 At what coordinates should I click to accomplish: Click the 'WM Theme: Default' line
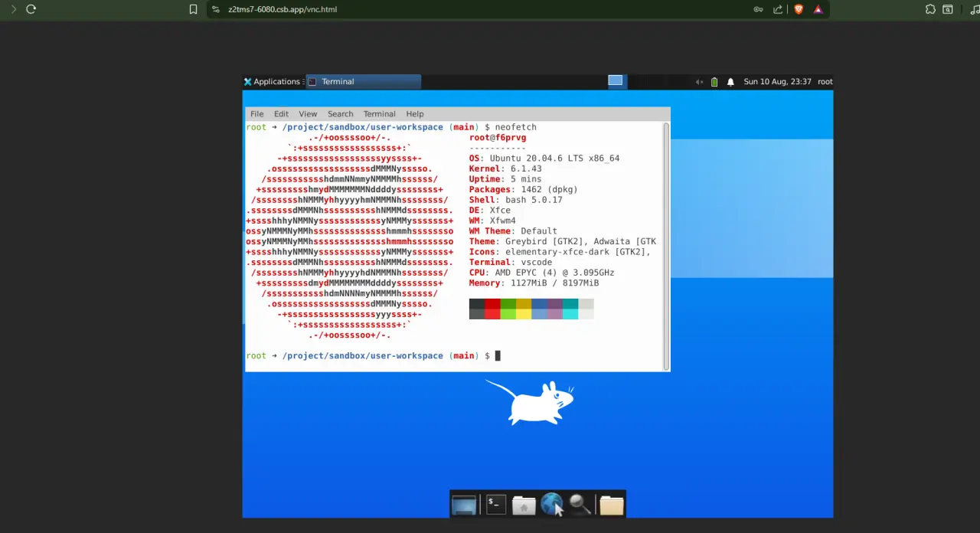click(513, 231)
